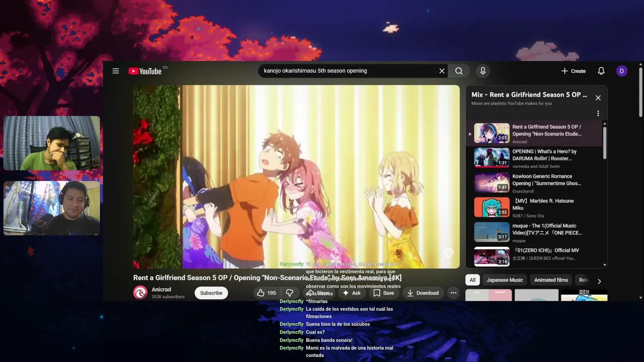Open title 'Kowloon Generic Romance Opening'

[546, 179]
